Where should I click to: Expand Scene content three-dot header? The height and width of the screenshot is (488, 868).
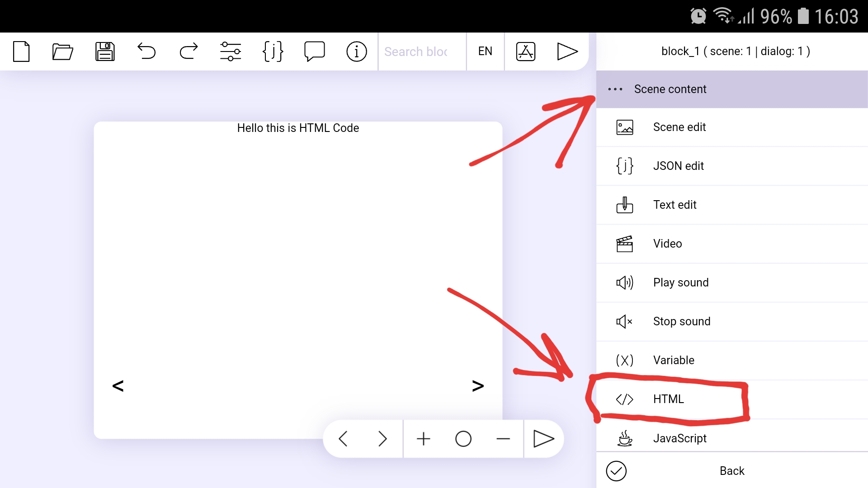coord(615,89)
